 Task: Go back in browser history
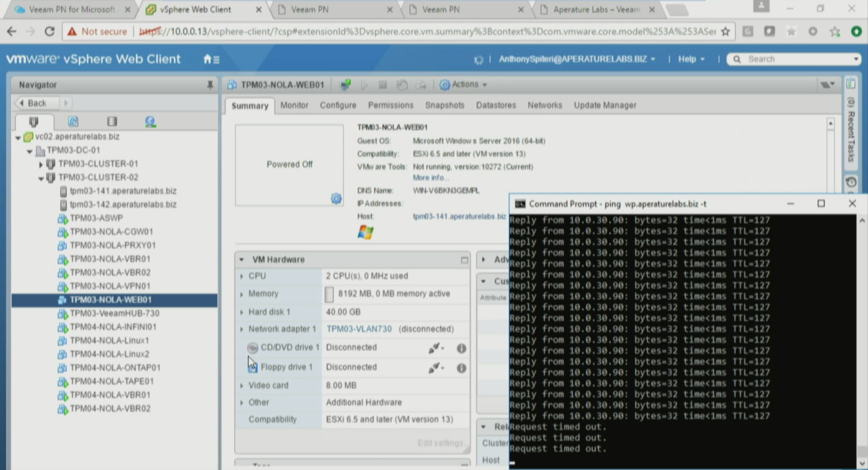(12, 32)
